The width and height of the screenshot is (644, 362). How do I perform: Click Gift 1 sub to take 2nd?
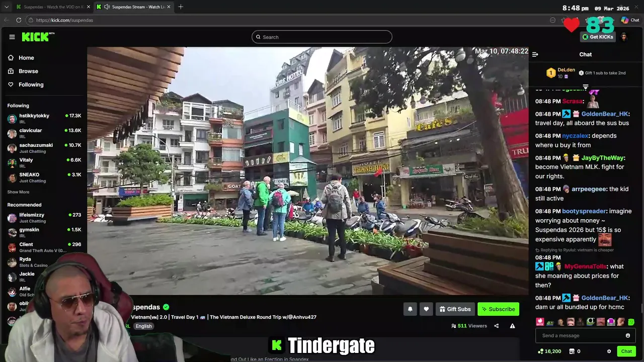coord(602,73)
